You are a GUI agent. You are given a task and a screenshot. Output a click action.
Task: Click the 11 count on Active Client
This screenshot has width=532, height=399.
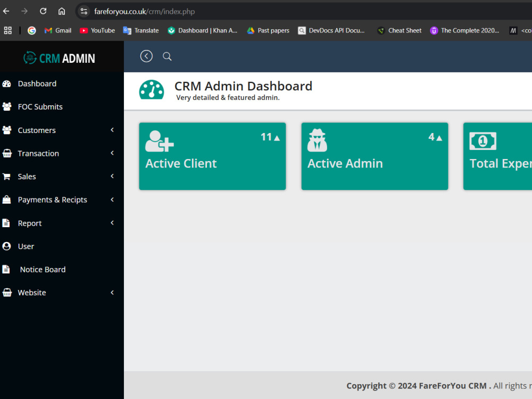266,137
